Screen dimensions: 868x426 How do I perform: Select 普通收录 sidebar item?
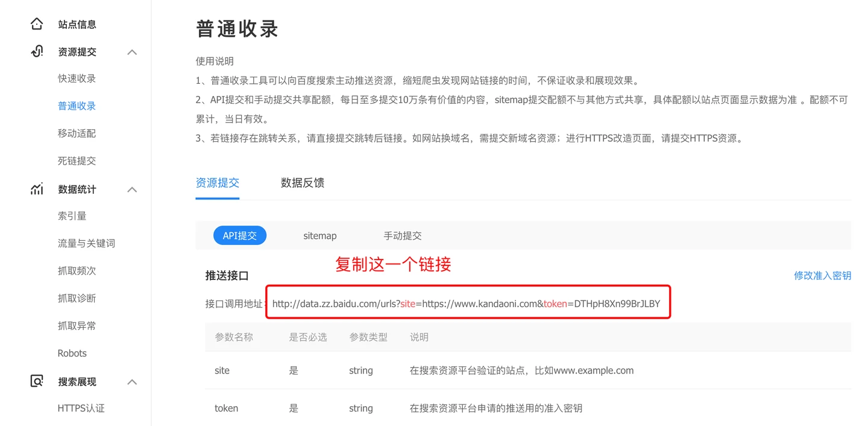[77, 106]
